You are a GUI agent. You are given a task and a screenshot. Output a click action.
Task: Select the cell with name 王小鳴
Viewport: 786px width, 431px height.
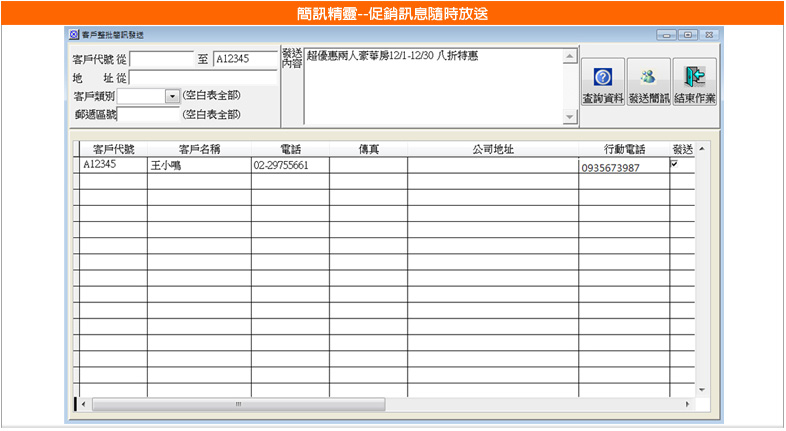[x=198, y=166]
